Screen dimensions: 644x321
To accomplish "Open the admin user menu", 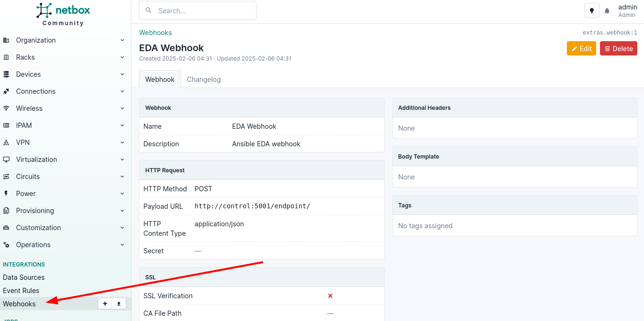I will click(x=627, y=11).
